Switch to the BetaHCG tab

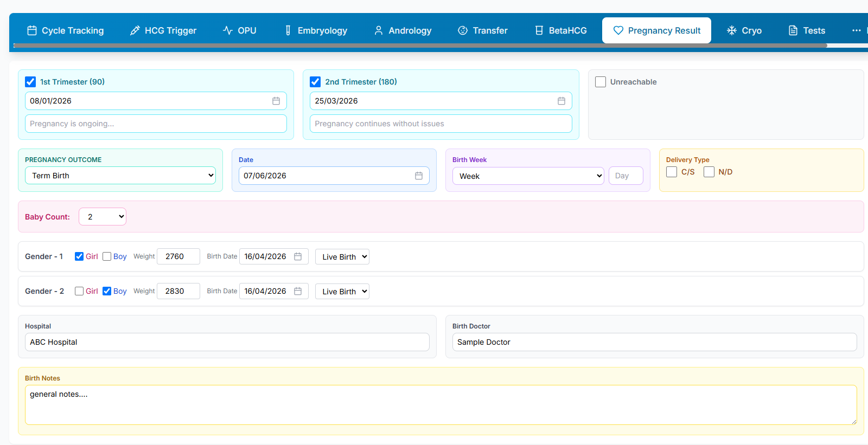coord(561,30)
